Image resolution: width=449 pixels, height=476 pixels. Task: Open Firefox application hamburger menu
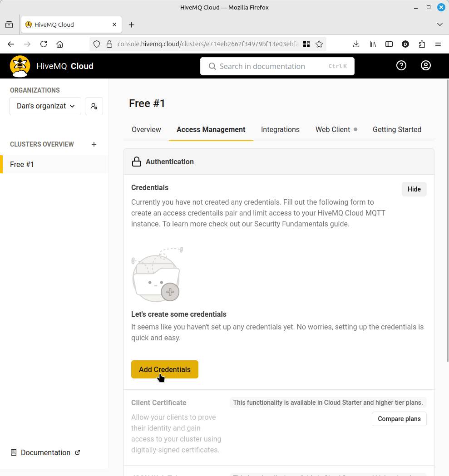[x=438, y=44]
